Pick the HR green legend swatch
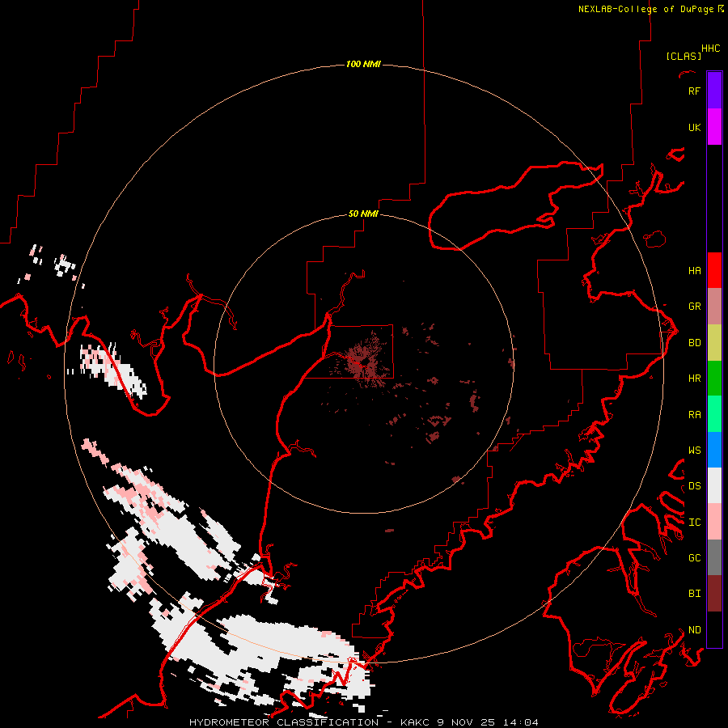 714,379
